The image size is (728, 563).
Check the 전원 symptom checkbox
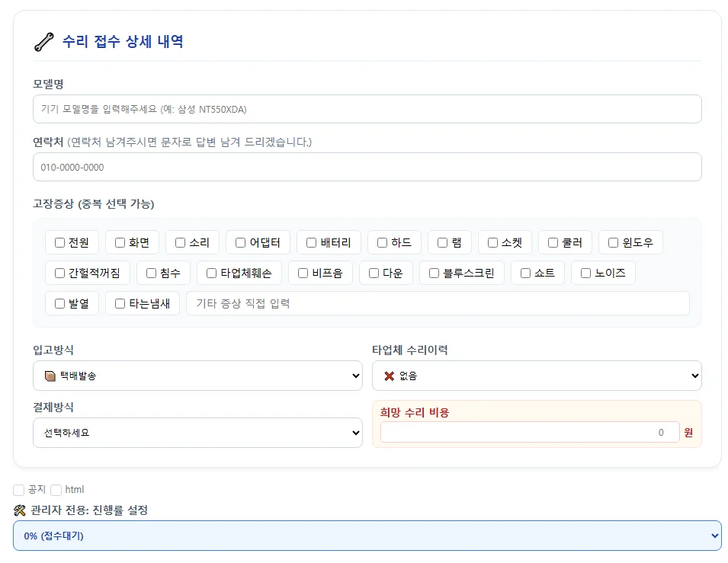click(x=60, y=243)
